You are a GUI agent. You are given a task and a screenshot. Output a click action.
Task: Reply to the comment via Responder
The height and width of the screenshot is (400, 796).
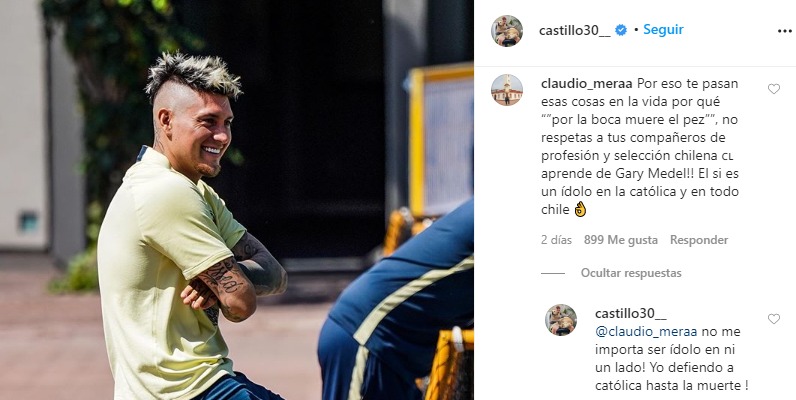tap(699, 240)
